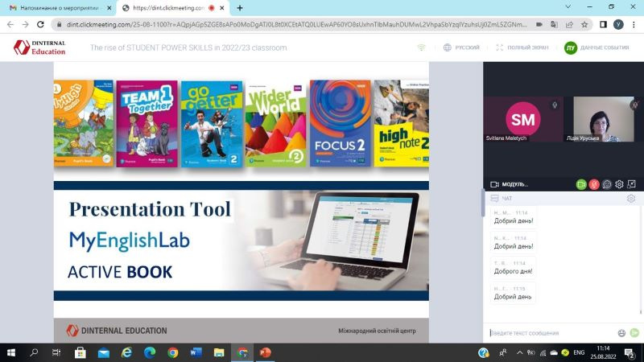Translate this page icon
Screen dimensions: 644x362
click(x=554, y=25)
